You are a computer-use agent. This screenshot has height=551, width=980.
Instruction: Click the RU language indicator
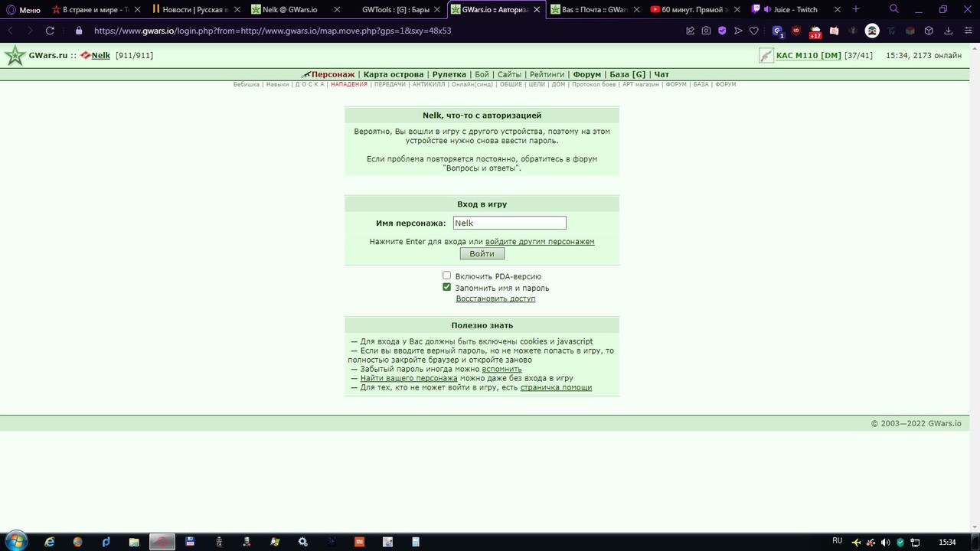pyautogui.click(x=837, y=541)
